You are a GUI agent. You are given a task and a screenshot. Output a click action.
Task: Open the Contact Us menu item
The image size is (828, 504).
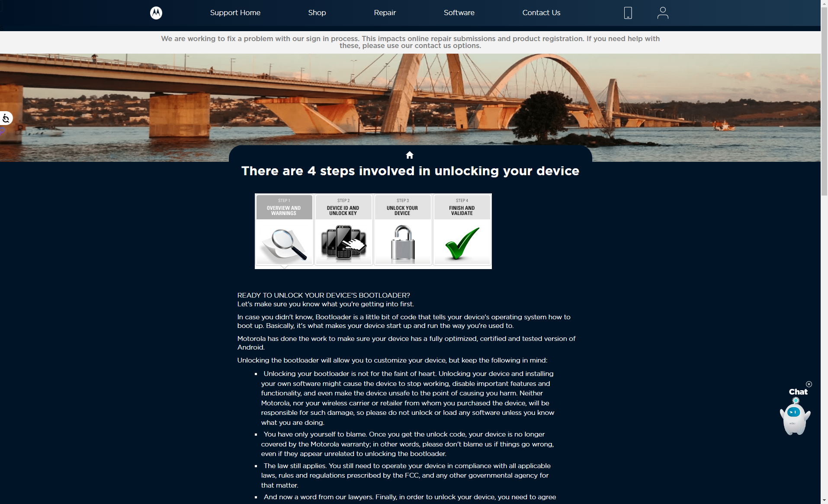(x=541, y=13)
